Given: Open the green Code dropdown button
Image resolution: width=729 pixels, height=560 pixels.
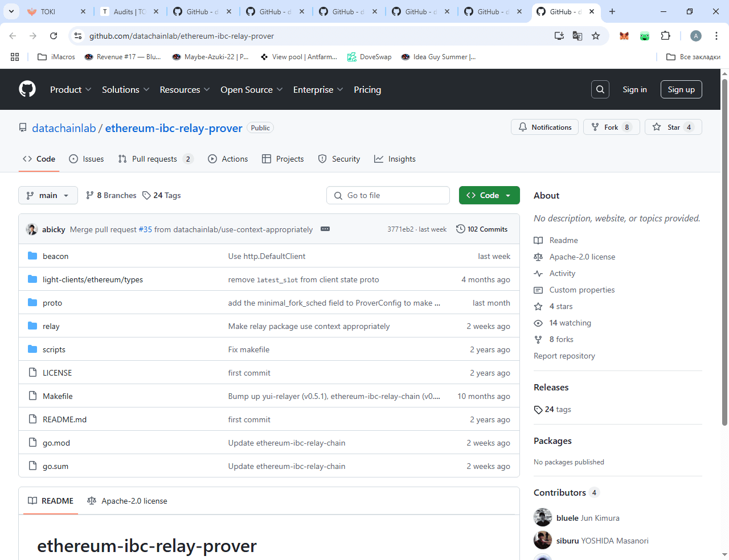Looking at the screenshot, I should point(489,195).
